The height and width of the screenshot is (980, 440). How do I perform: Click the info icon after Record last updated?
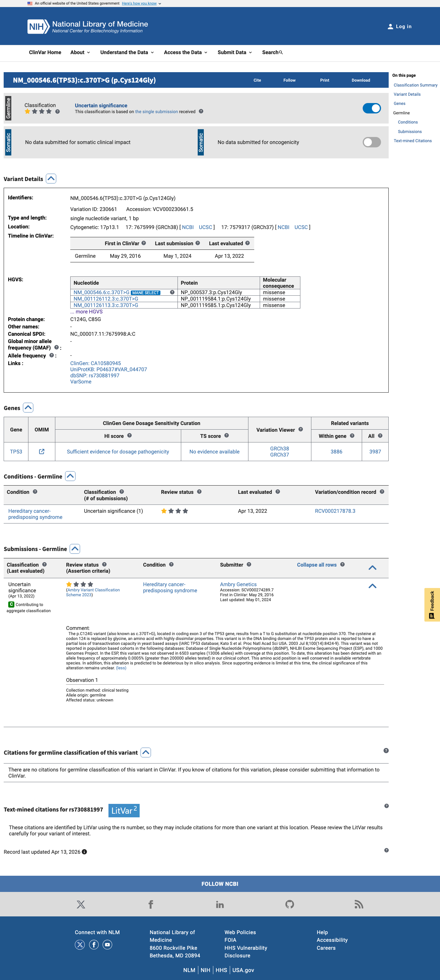click(x=84, y=852)
